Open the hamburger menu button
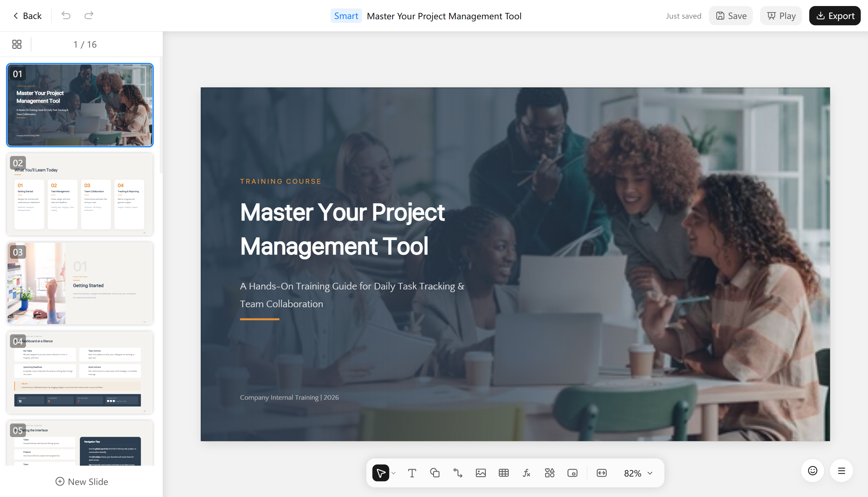Image resolution: width=868 pixels, height=497 pixels. coord(841,471)
